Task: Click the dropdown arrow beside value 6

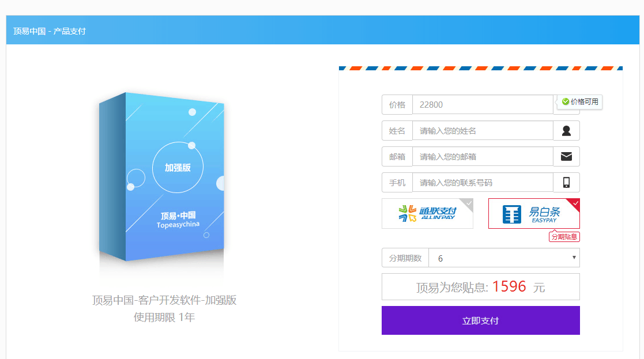Action: click(574, 258)
